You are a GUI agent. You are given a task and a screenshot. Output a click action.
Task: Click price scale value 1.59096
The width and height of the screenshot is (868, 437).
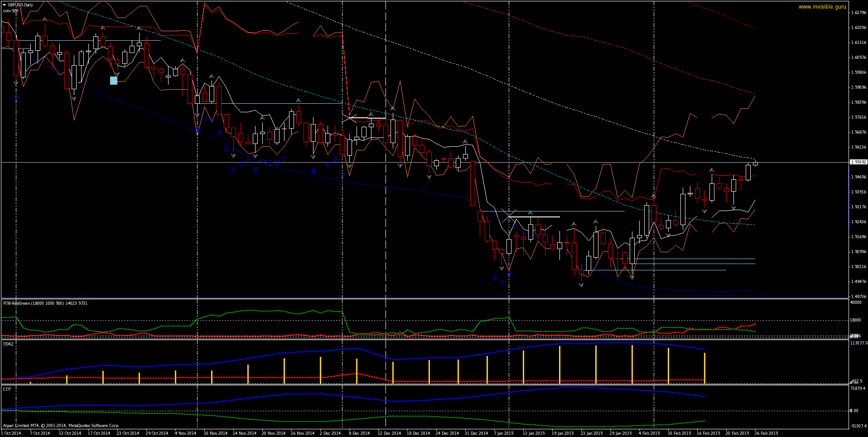(x=859, y=87)
